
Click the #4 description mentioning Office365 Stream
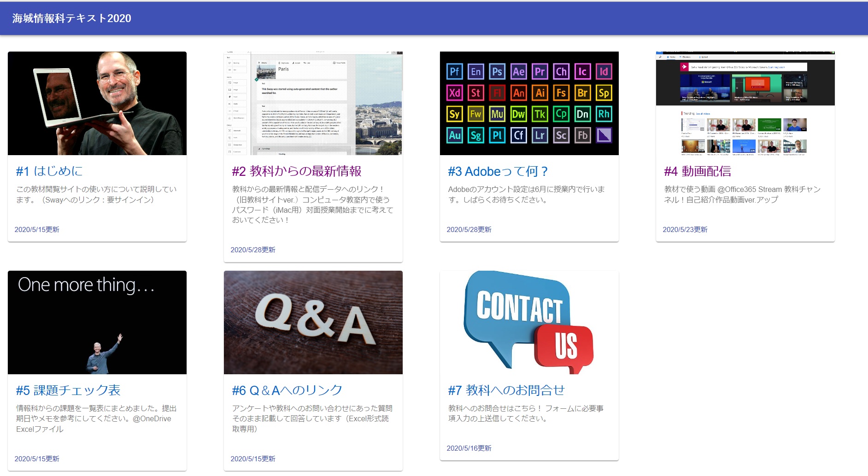tap(742, 194)
